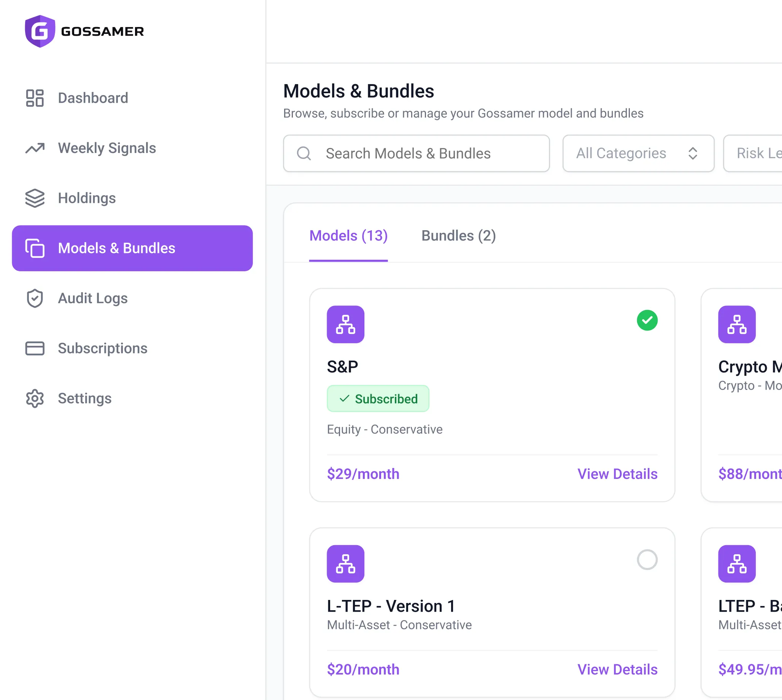Click the green check on S&P card
782x700 pixels.
click(x=647, y=320)
